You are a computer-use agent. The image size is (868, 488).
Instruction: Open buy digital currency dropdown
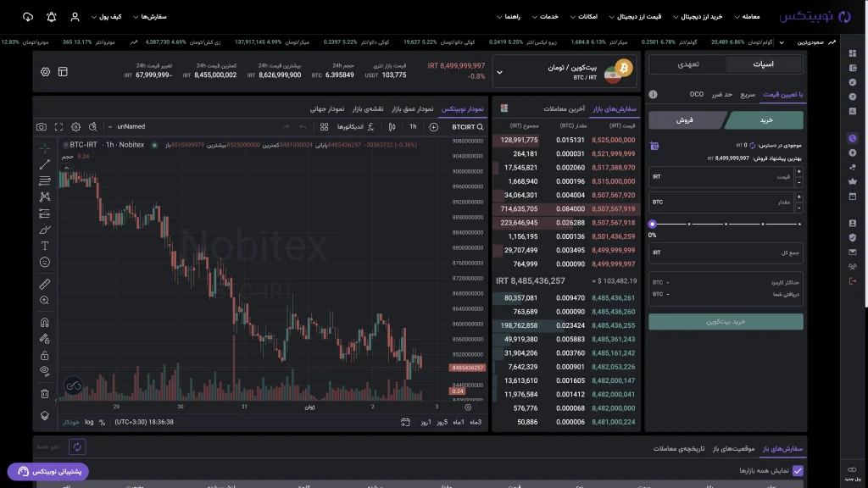click(698, 17)
